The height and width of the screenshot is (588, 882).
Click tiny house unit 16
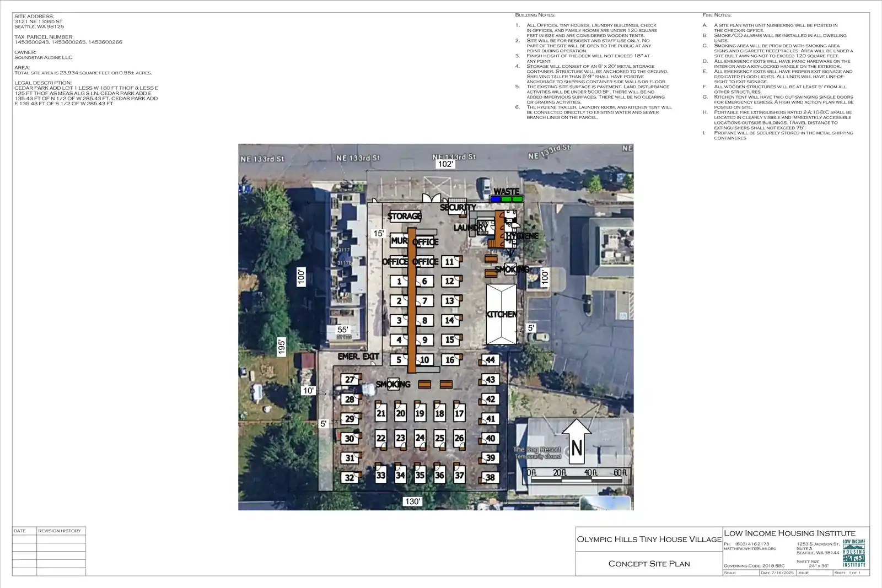450,360
